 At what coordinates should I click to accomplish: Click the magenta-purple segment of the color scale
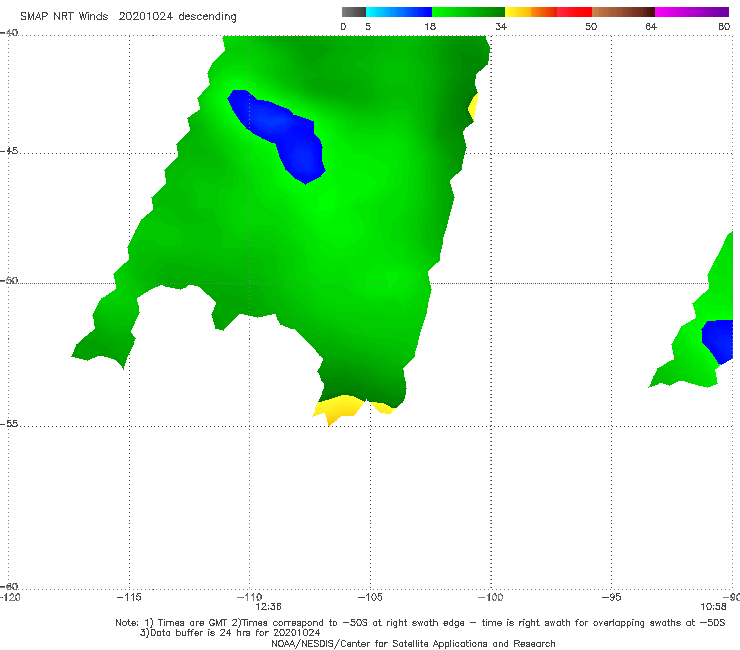[x=692, y=12]
